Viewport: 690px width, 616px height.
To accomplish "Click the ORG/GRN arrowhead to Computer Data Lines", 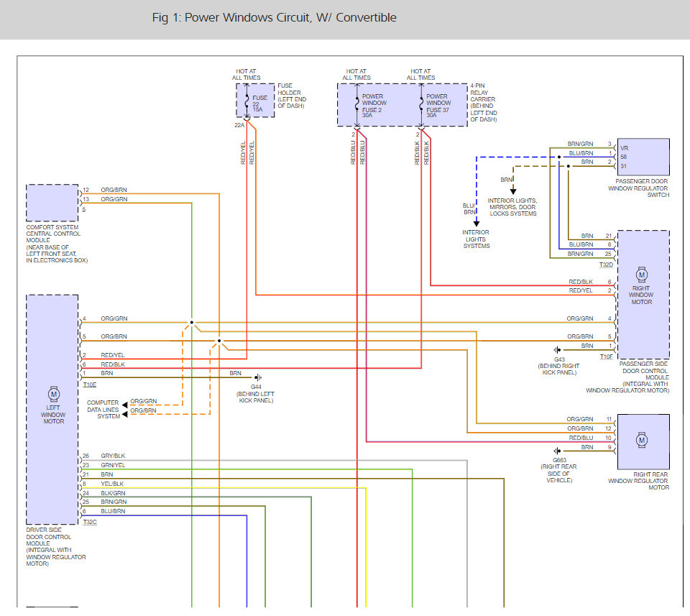I will click(x=125, y=405).
